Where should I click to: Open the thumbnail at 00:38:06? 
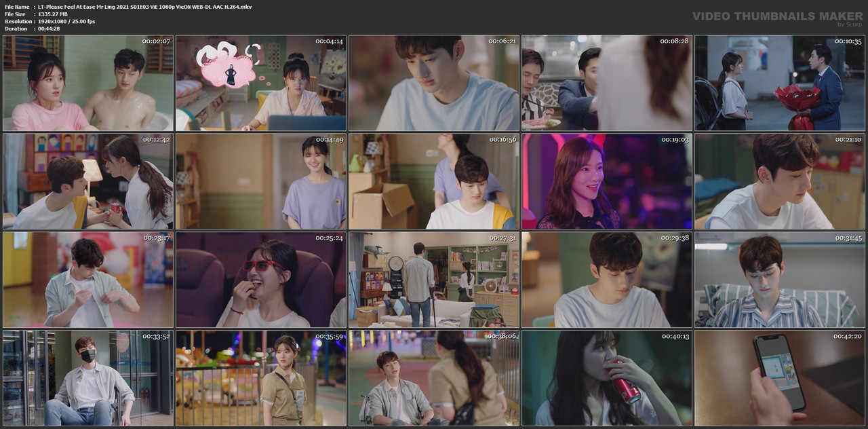[434, 378]
